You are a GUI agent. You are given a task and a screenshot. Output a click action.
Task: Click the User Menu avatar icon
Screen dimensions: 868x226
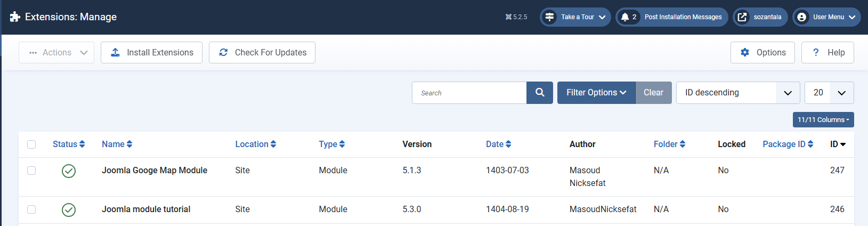click(x=801, y=17)
